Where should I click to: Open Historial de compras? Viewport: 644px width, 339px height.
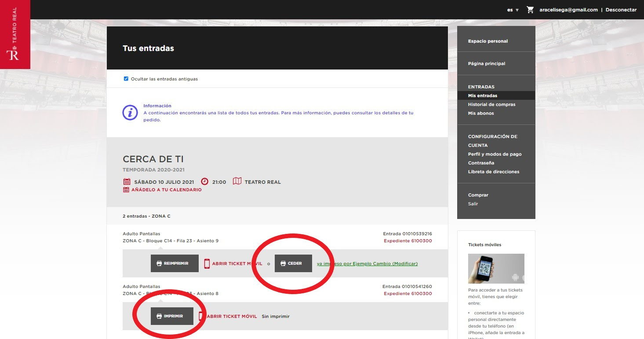[492, 104]
